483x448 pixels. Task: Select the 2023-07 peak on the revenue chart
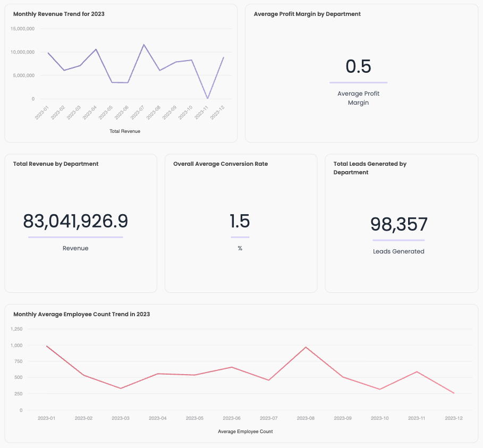click(142, 45)
